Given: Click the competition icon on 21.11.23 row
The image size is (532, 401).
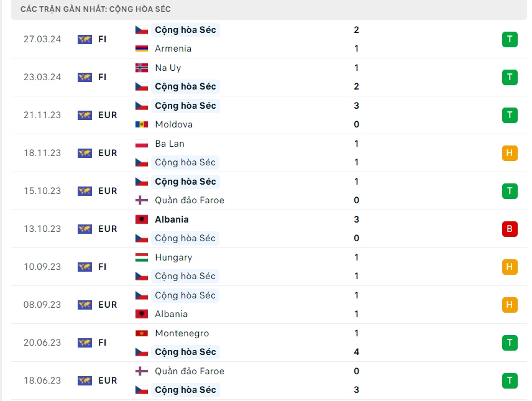Looking at the screenshot, I should (85, 115).
